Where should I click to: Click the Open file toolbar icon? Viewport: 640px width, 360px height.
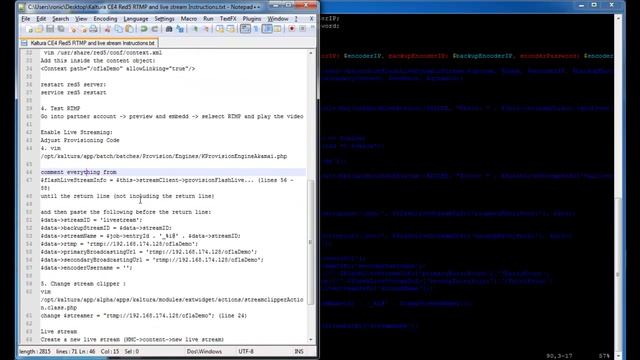[39, 29]
